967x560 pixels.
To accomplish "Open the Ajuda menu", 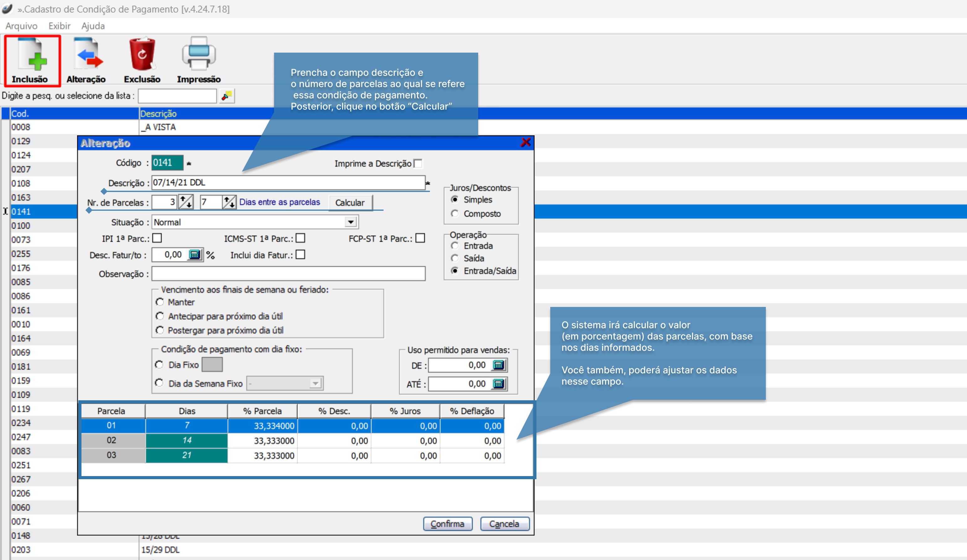I will [93, 26].
